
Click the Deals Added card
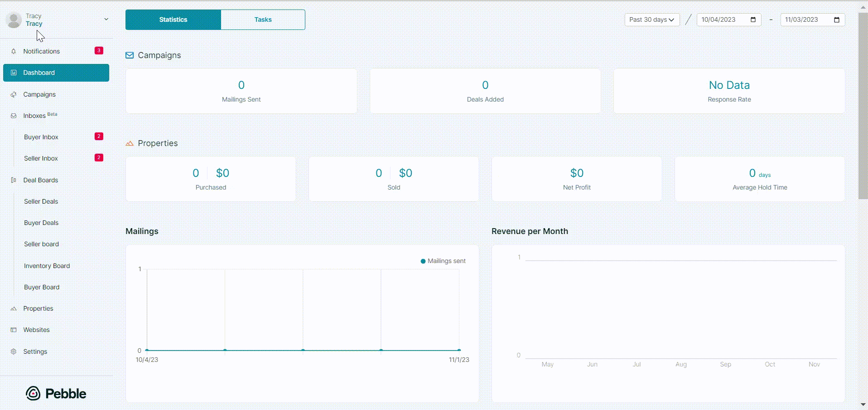pyautogui.click(x=485, y=91)
